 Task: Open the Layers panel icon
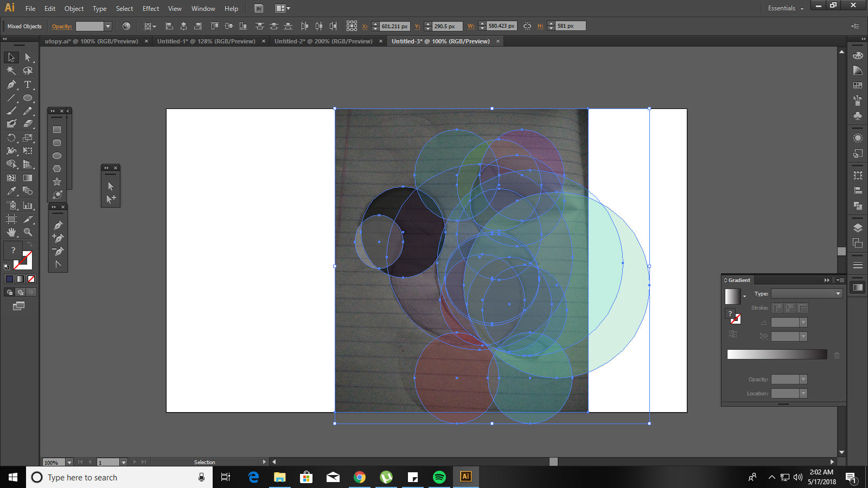(858, 228)
